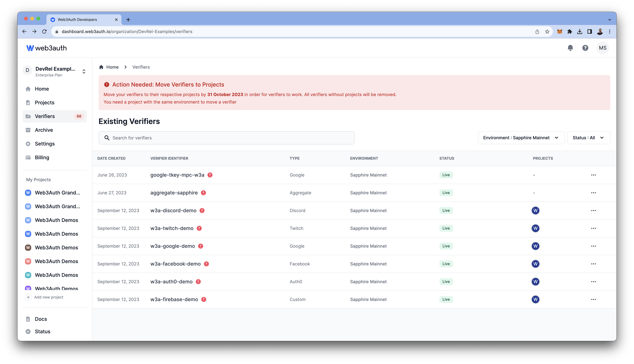Click the warning icon next to google-tkey-mpc-w3a
The height and width of the screenshot is (364, 634).
(x=210, y=175)
